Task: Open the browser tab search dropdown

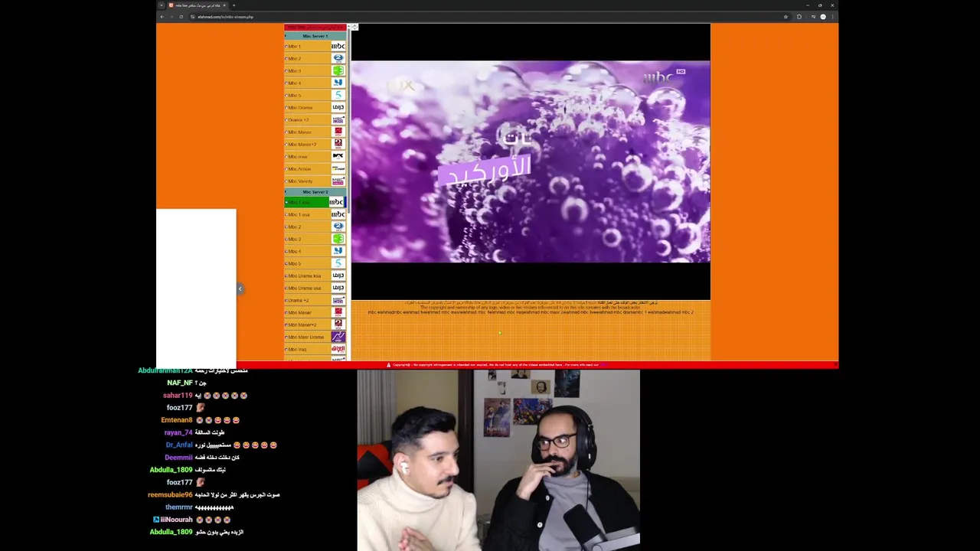Action: 161,5
